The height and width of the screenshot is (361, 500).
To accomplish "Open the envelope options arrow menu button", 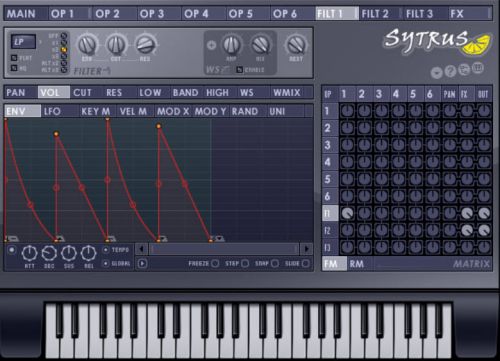I will click(x=142, y=264).
